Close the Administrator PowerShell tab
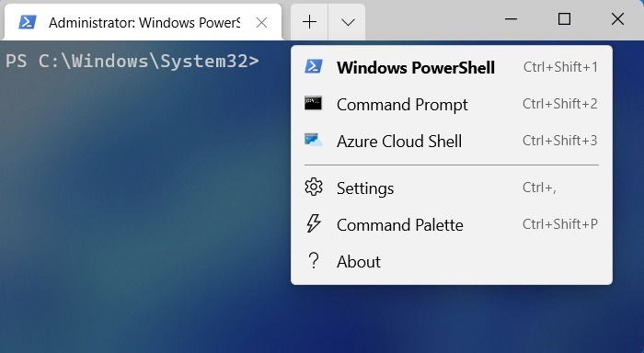644x353 pixels. coord(261,23)
